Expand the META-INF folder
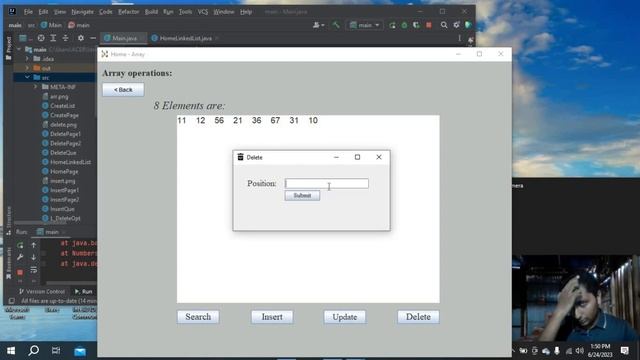The image size is (640, 360). (x=36, y=87)
